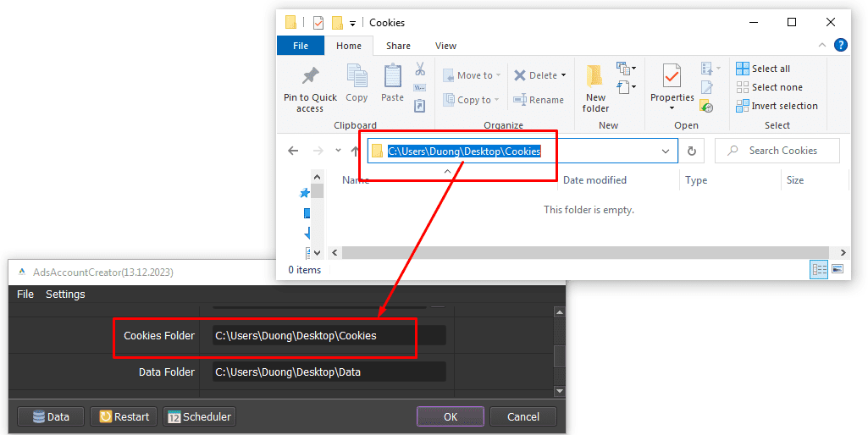The image size is (868, 435).
Task: Click the Date modified column header
Action: click(594, 180)
